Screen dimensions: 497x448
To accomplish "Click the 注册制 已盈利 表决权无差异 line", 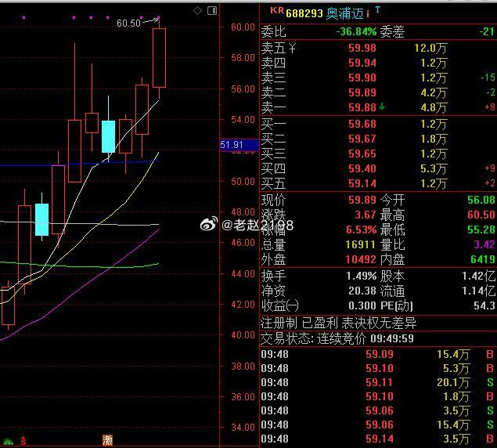I will coord(338,323).
